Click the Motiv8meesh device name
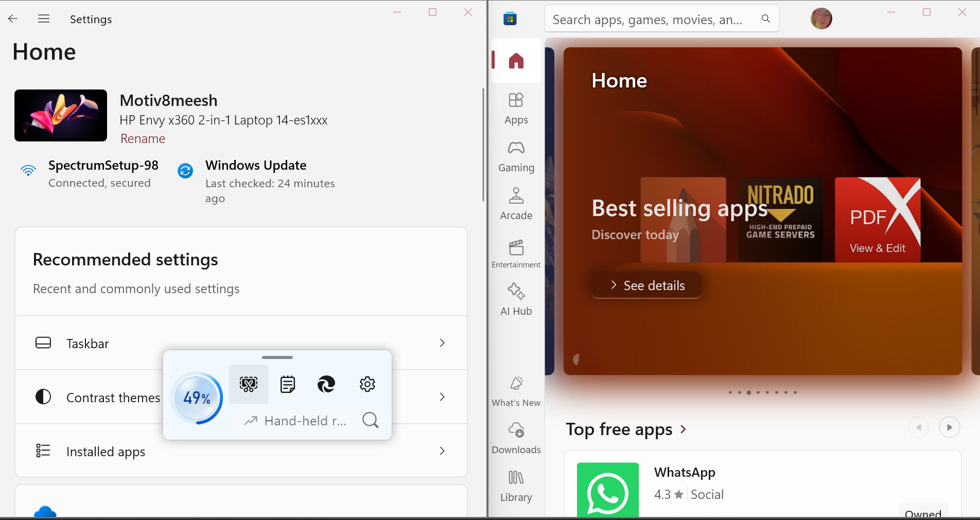This screenshot has width=980, height=520. click(x=168, y=100)
